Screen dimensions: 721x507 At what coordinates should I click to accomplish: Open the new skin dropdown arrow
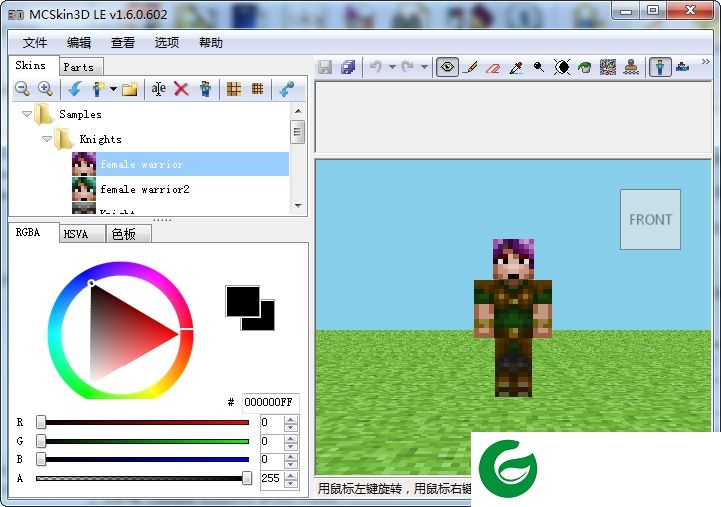click(113, 89)
